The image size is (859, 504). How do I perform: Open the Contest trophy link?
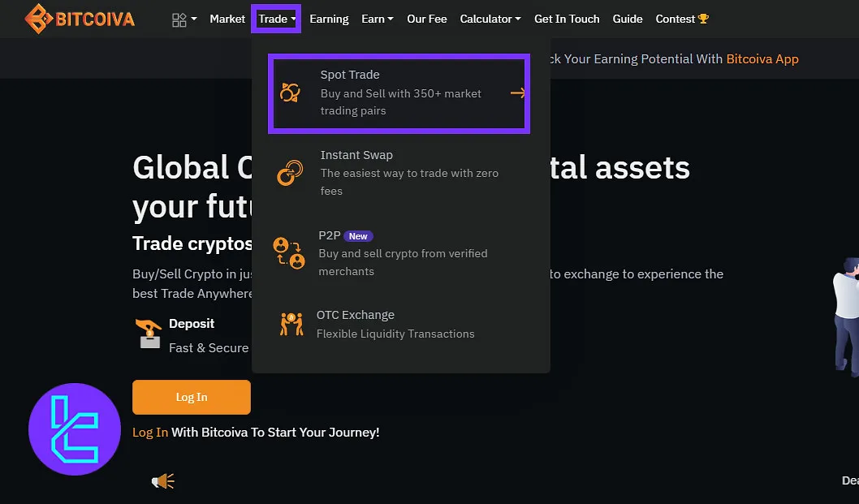[682, 19]
